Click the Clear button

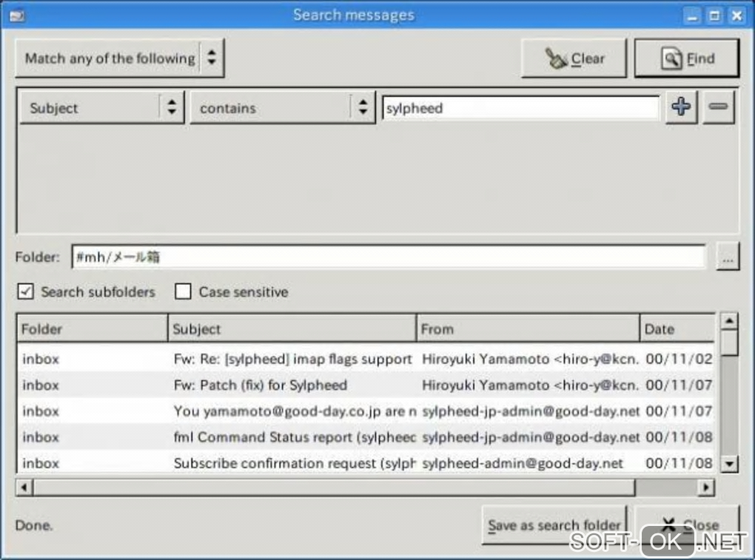click(x=574, y=58)
